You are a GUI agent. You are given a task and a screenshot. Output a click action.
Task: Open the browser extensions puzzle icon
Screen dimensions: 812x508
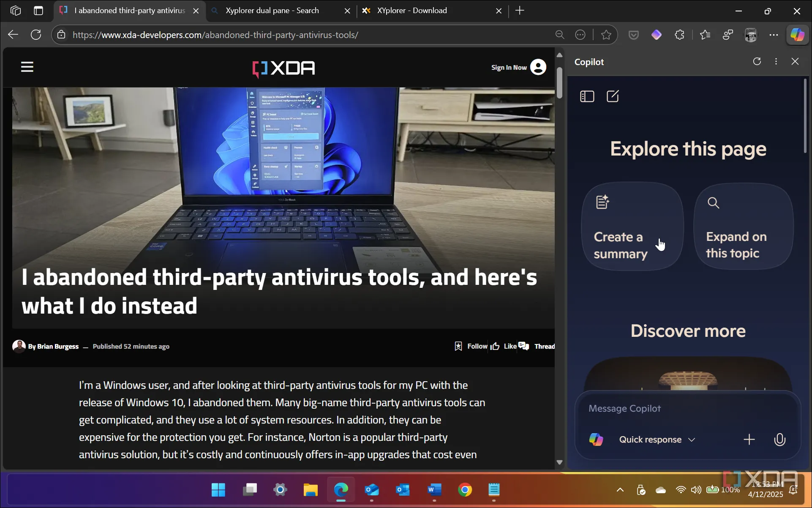point(680,35)
